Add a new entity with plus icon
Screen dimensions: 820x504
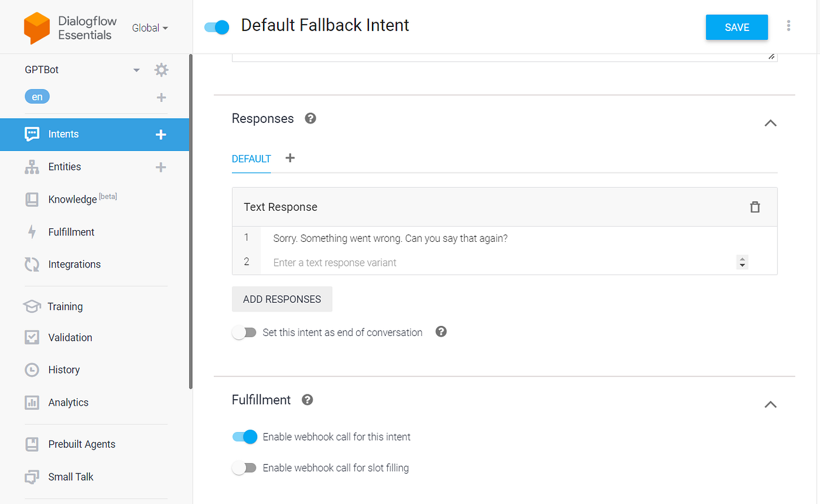pos(160,167)
